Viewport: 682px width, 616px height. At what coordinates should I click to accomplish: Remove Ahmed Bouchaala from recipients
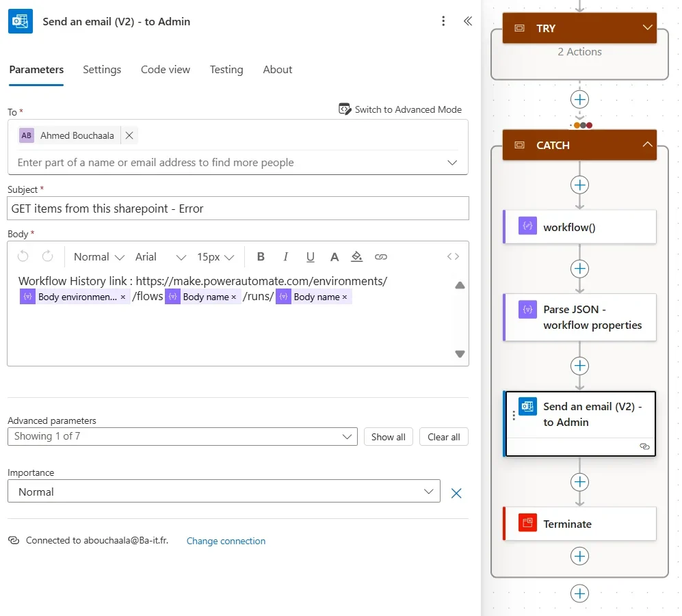[129, 135]
